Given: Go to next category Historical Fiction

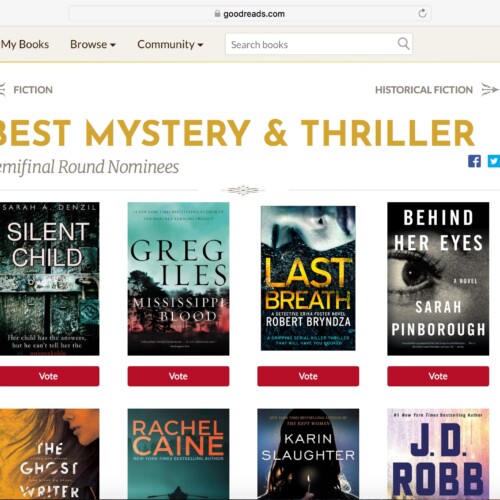Looking at the screenshot, I should point(424,90).
